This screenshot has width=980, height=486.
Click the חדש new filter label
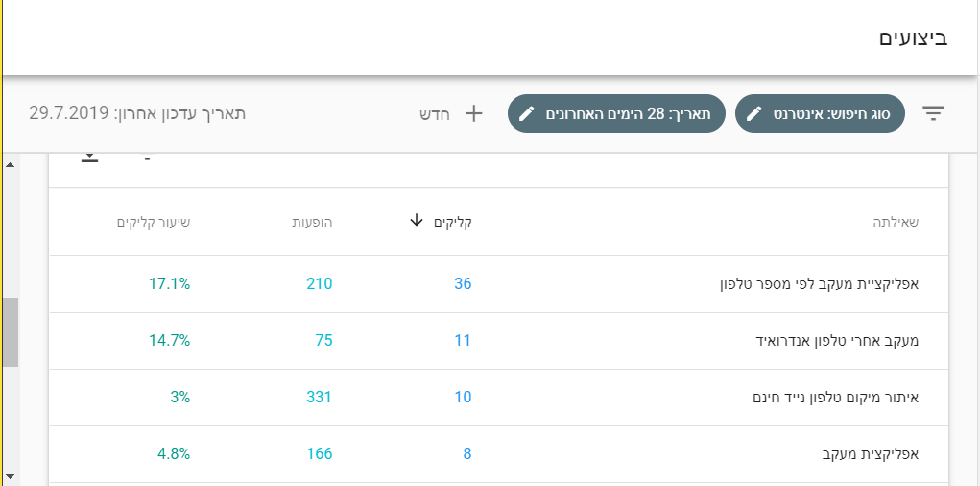pyautogui.click(x=435, y=114)
